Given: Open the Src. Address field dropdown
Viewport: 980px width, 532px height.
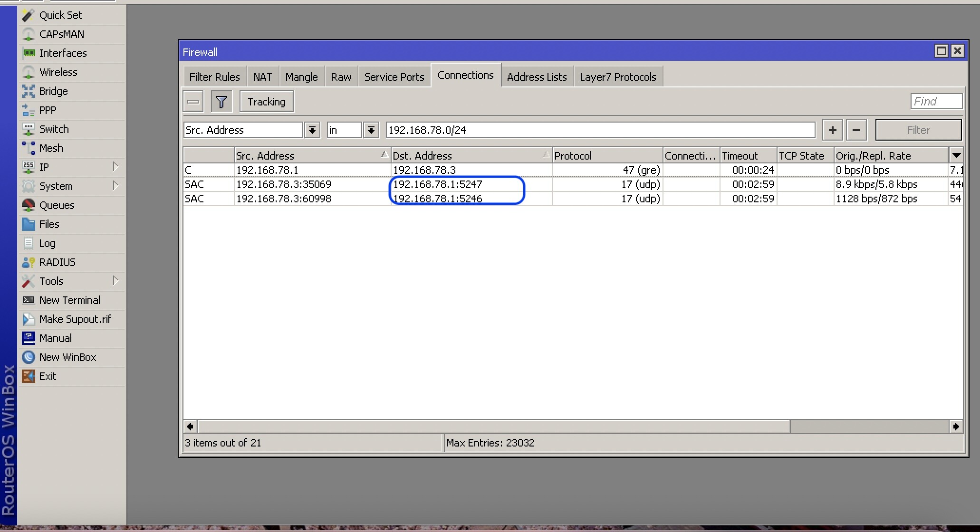Looking at the screenshot, I should click(312, 130).
